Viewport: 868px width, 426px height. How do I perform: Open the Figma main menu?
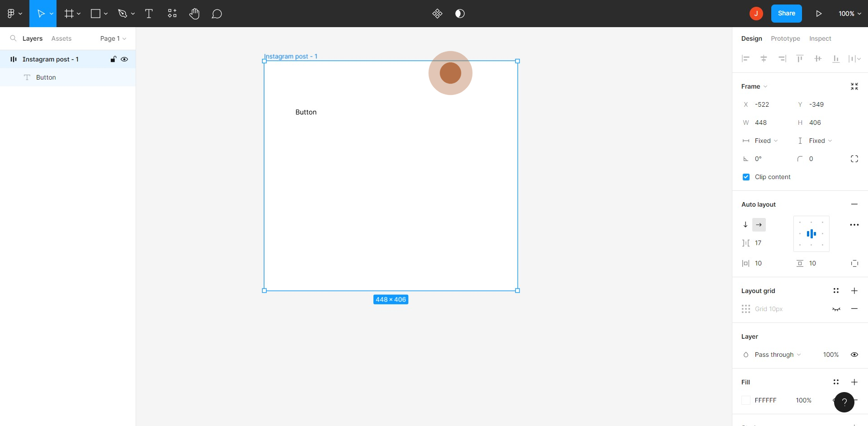(x=14, y=14)
